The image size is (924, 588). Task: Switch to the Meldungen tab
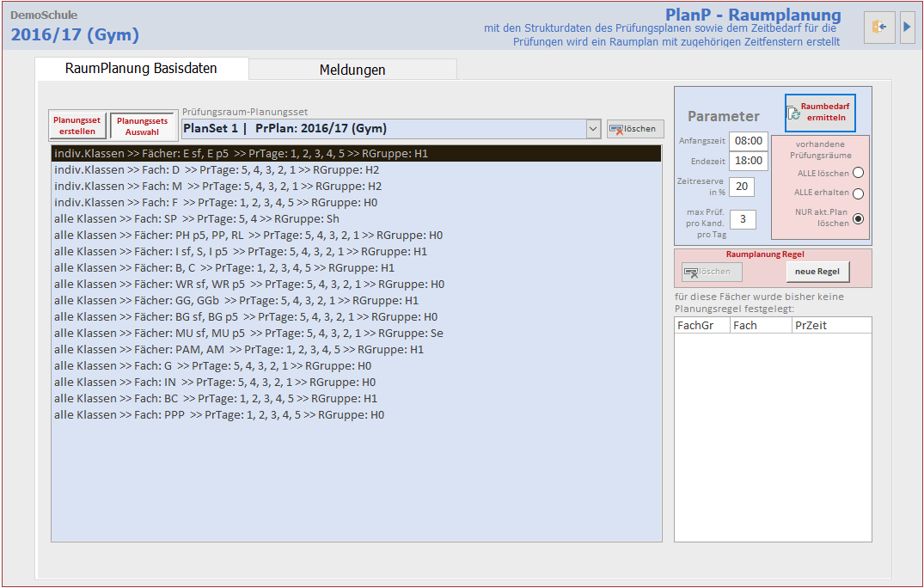[x=352, y=70]
